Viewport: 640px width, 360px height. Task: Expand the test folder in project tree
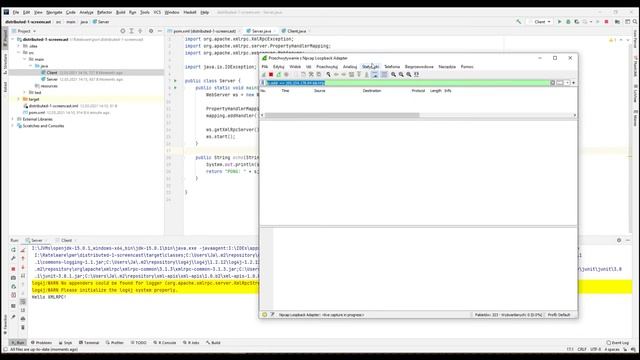pos(24,93)
